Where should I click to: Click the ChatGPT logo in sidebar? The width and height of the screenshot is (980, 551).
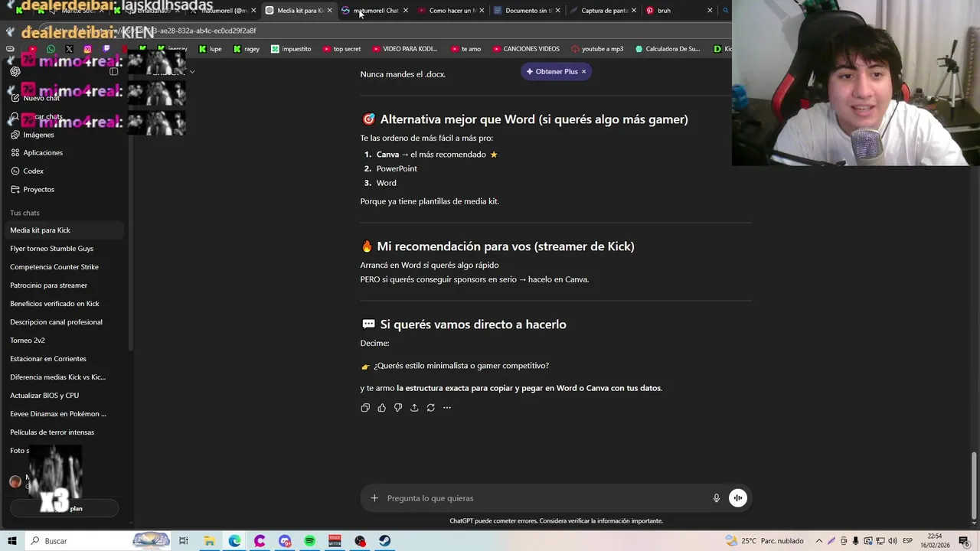pos(15,71)
